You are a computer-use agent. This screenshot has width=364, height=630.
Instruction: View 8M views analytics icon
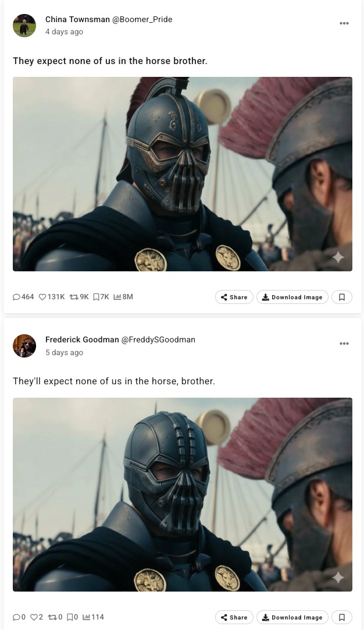pyautogui.click(x=117, y=297)
